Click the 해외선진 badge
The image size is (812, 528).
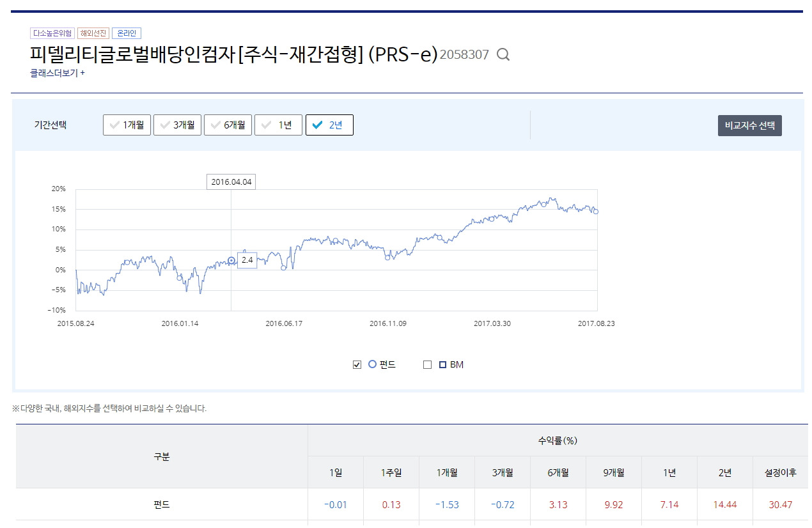pos(93,33)
